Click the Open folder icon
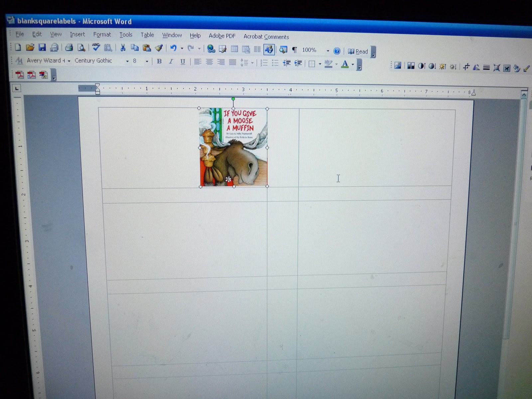The width and height of the screenshot is (532, 399). [30, 48]
